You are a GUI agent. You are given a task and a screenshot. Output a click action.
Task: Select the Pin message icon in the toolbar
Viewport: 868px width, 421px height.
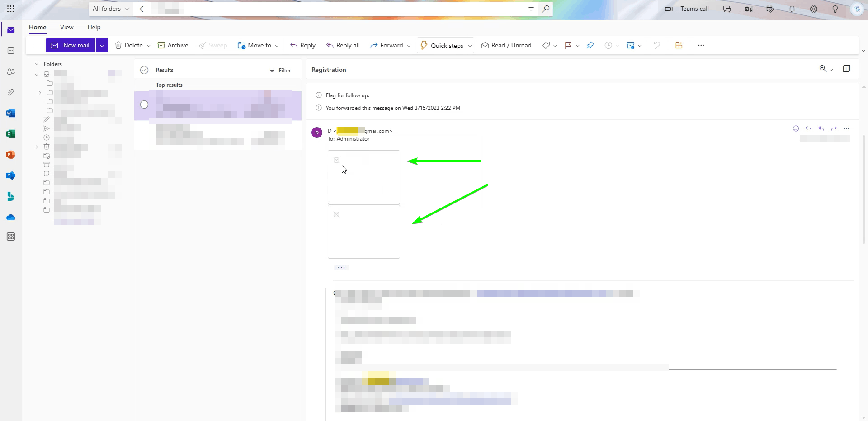(590, 45)
